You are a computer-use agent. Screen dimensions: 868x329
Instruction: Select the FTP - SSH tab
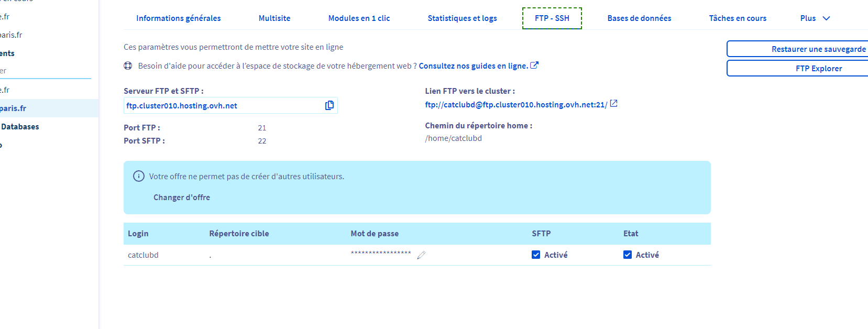(552, 18)
